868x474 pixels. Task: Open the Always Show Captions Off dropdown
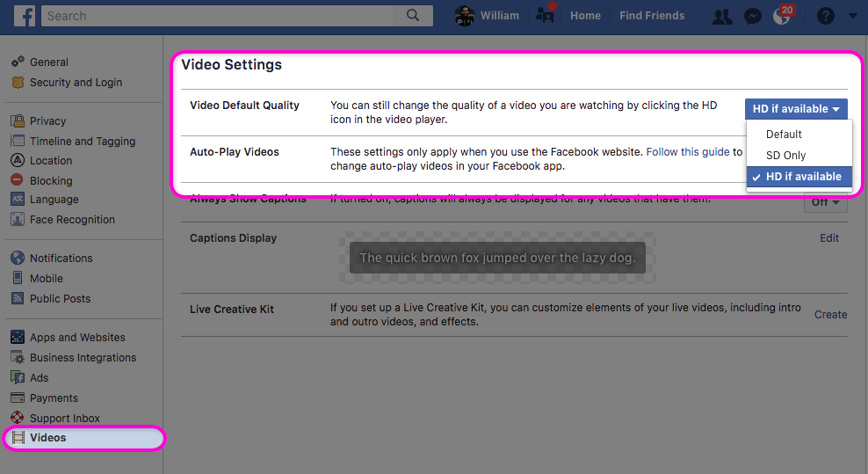tap(825, 202)
